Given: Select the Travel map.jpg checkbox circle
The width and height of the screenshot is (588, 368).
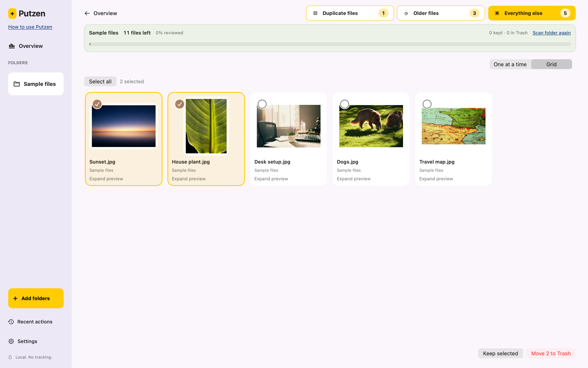Looking at the screenshot, I should pos(427,104).
